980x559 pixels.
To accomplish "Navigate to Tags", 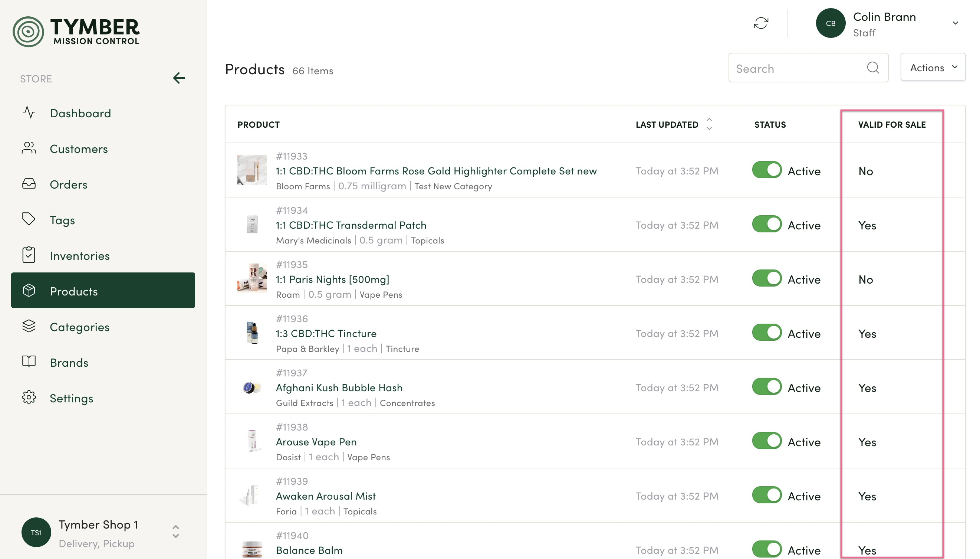I will [x=103, y=220].
